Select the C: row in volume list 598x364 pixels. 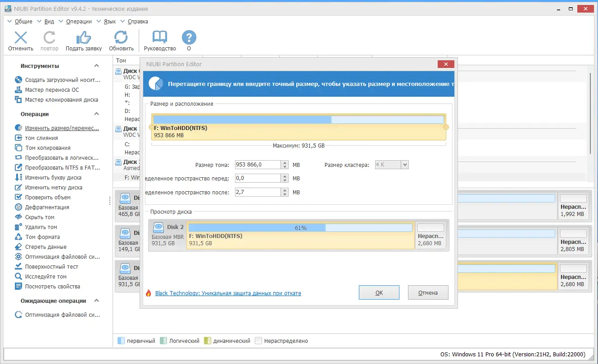[127, 144]
